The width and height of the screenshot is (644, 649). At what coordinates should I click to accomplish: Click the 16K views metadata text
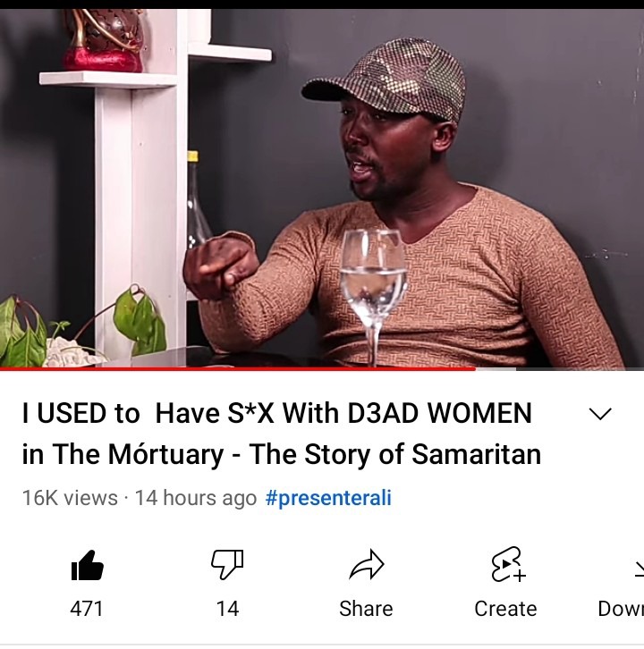70,498
